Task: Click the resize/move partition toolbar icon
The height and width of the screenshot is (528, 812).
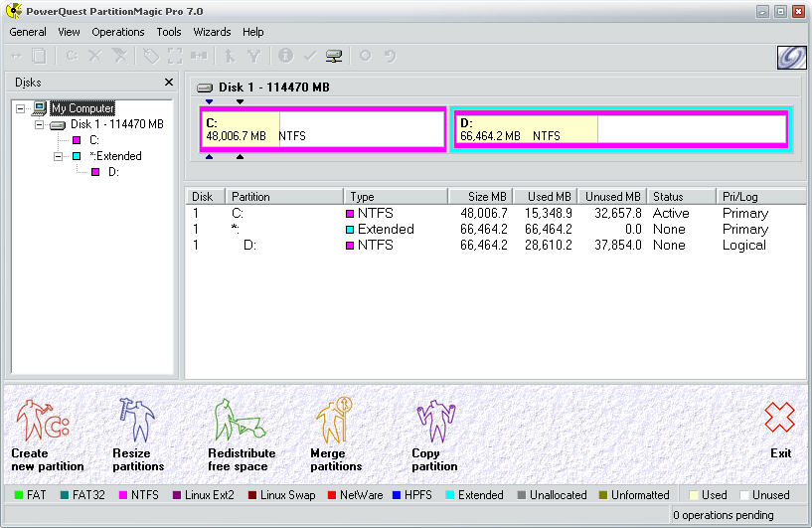Action: pos(17,56)
